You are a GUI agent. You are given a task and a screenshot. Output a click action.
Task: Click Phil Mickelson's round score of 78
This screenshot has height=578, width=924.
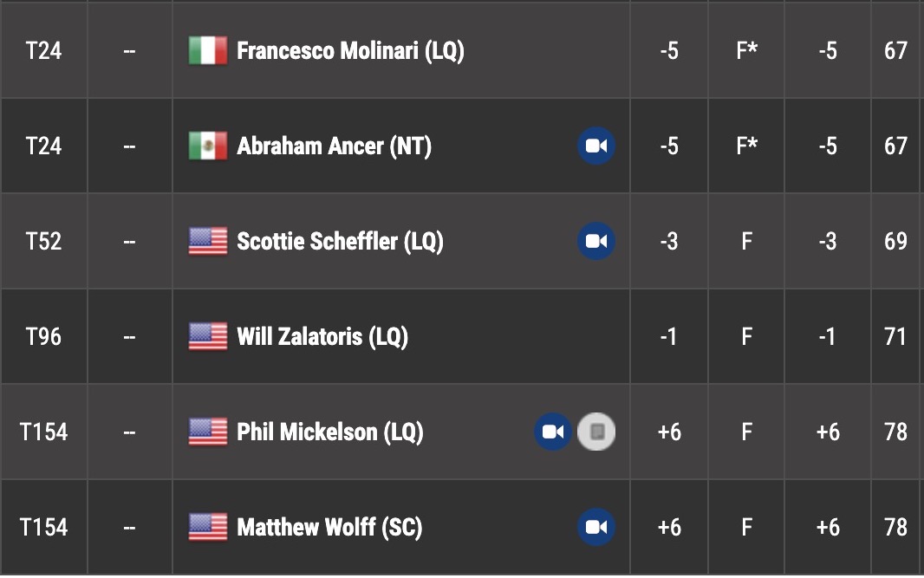point(895,432)
